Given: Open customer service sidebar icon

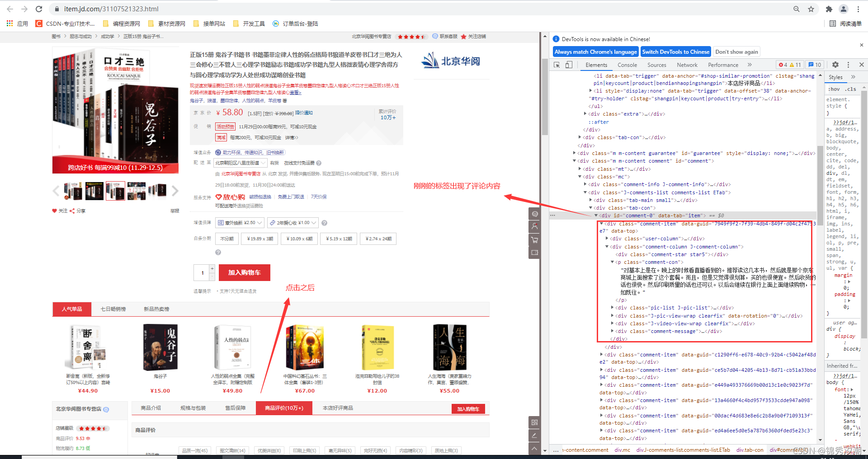Looking at the screenshot, I should point(535,214).
